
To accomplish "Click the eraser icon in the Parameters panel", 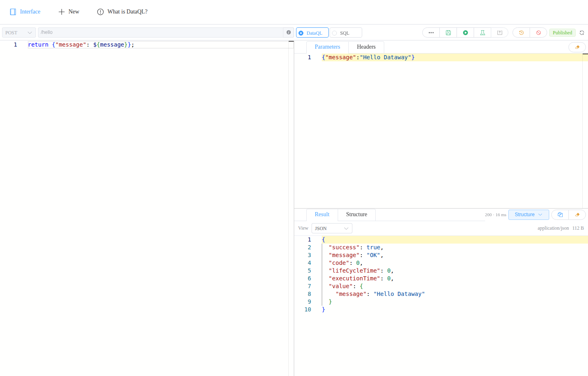I will click(577, 47).
